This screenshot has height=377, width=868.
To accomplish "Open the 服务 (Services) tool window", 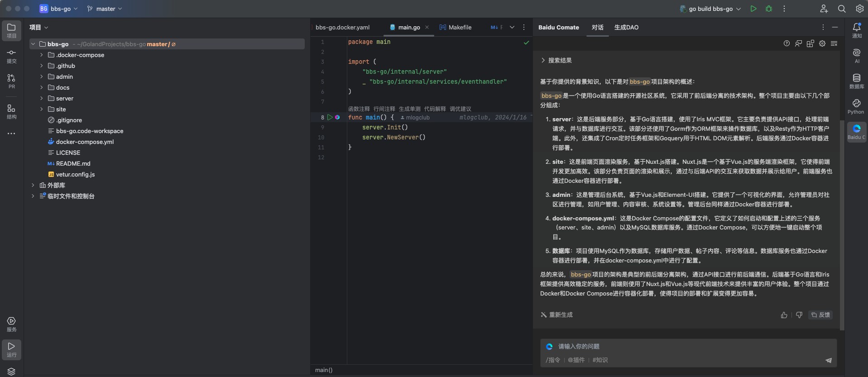I will [x=11, y=325].
